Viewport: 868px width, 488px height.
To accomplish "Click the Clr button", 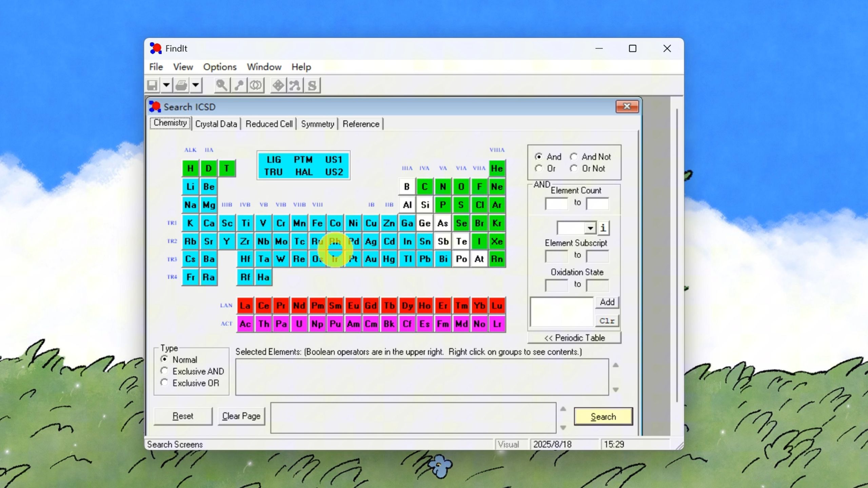I will [607, 321].
